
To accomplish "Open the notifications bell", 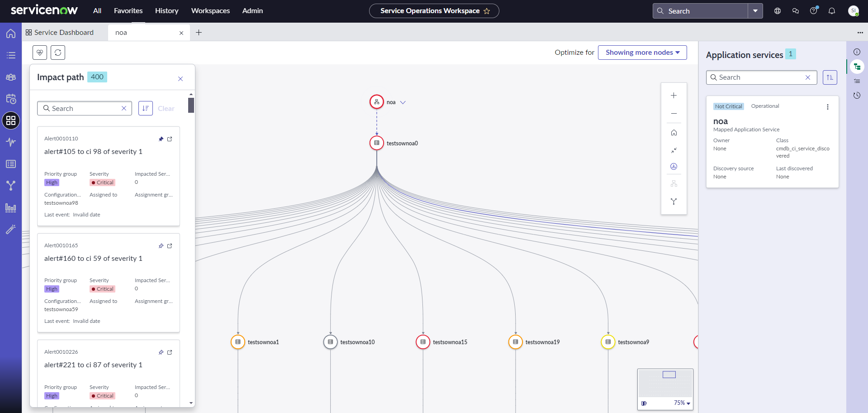I will (832, 11).
